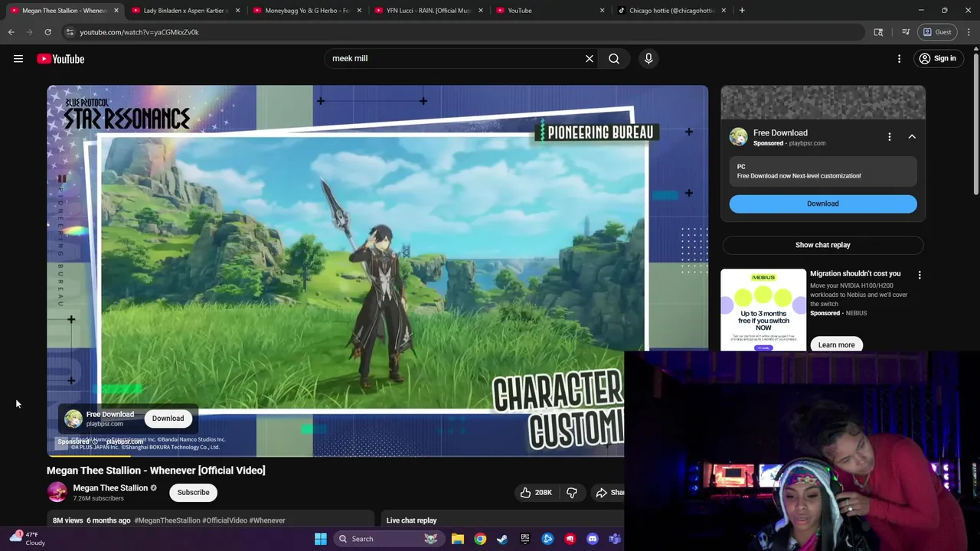
Task: Close the YFN Lucci tab
Action: click(x=480, y=11)
